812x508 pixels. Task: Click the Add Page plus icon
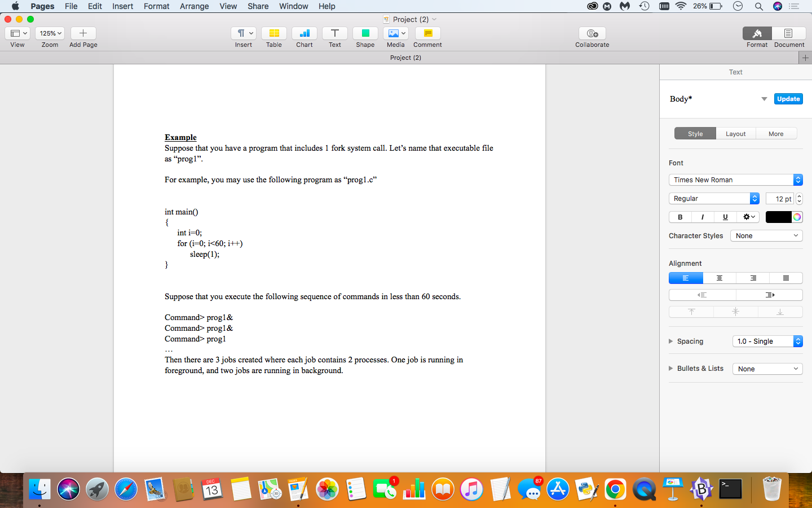tap(83, 33)
